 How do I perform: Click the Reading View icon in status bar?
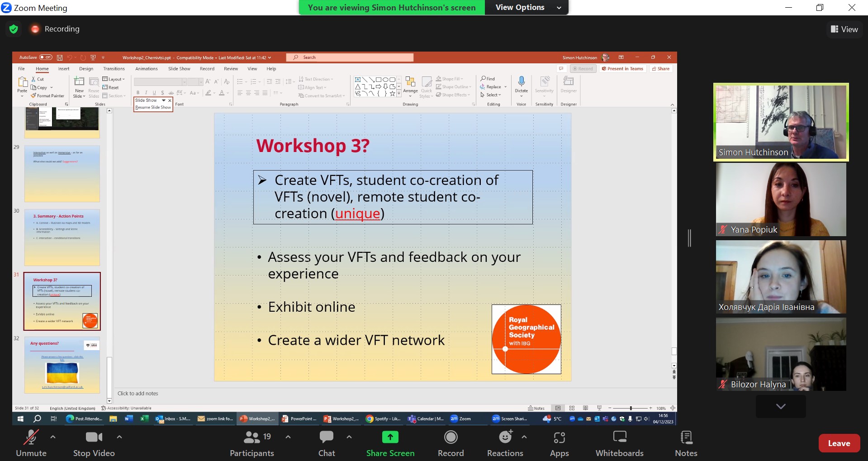(x=585, y=408)
